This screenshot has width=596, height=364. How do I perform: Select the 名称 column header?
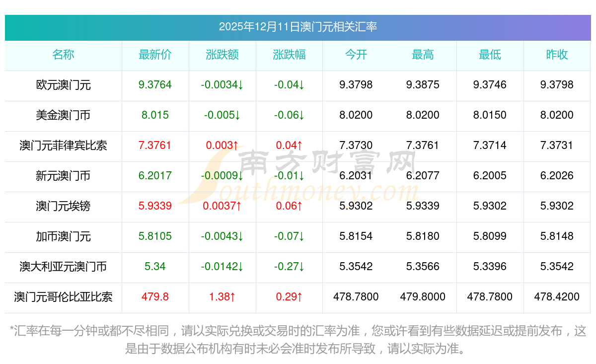pyautogui.click(x=63, y=55)
